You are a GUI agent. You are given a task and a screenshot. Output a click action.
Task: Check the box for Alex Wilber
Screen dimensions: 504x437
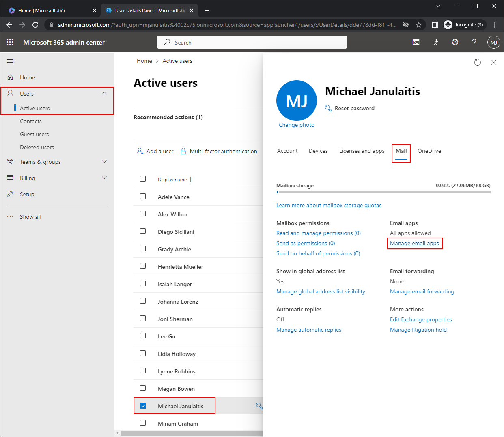pos(143,214)
